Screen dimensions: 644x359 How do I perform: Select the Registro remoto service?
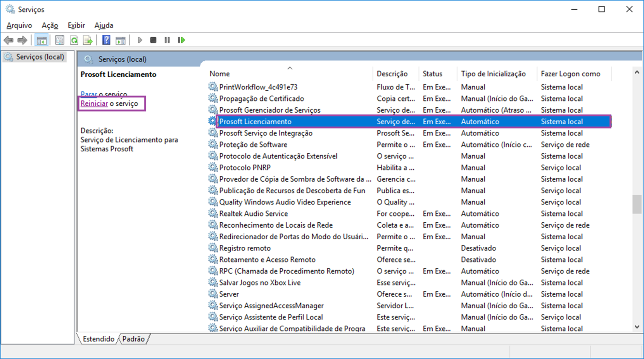(409, 248)
